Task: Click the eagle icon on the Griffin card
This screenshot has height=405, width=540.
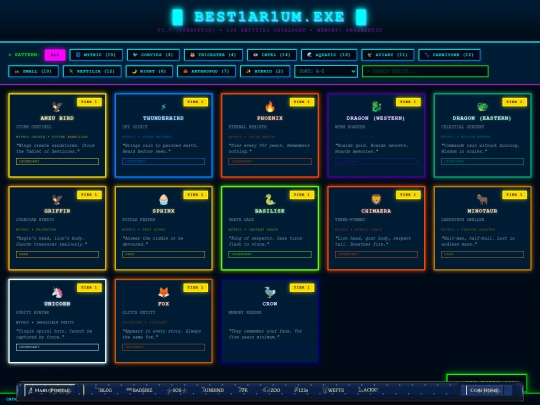Action: (57, 199)
